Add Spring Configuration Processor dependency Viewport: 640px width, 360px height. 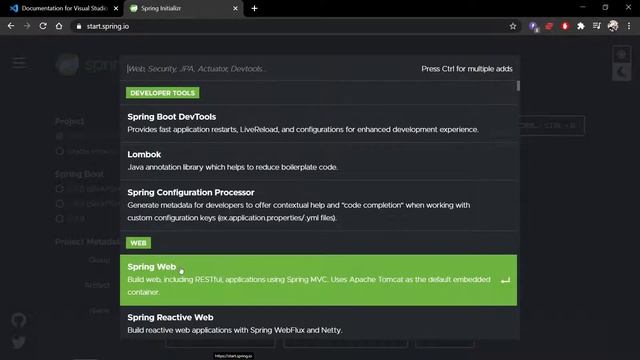(319, 205)
